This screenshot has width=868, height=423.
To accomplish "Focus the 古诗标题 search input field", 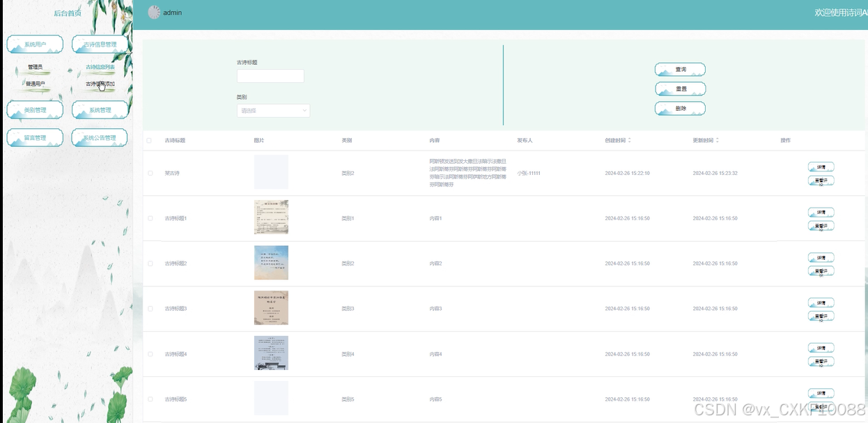I will [270, 76].
